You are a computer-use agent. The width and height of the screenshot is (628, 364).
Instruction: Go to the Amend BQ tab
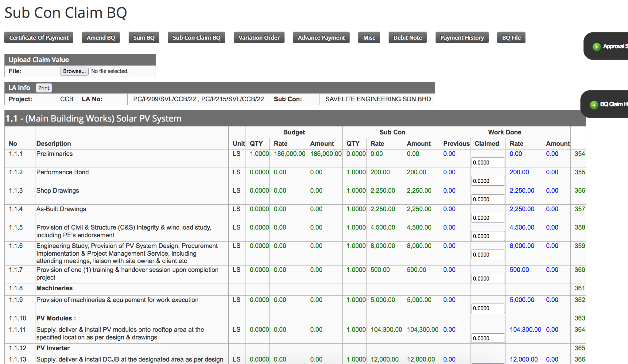point(101,37)
